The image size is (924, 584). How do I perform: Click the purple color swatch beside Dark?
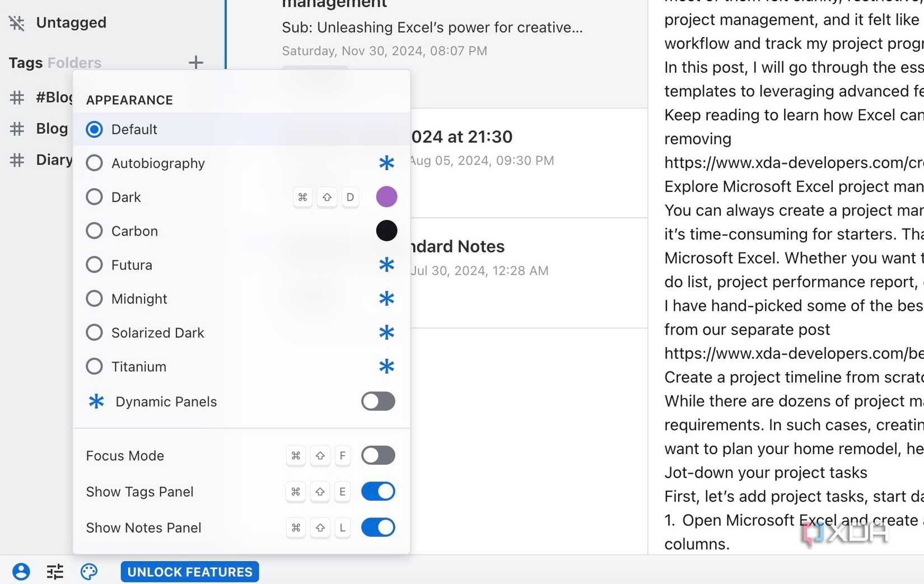point(386,197)
